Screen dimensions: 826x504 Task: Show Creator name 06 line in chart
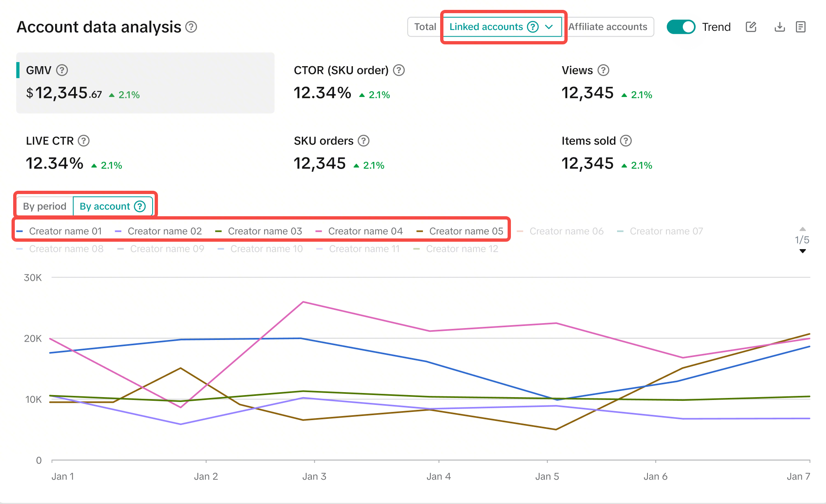pos(566,231)
